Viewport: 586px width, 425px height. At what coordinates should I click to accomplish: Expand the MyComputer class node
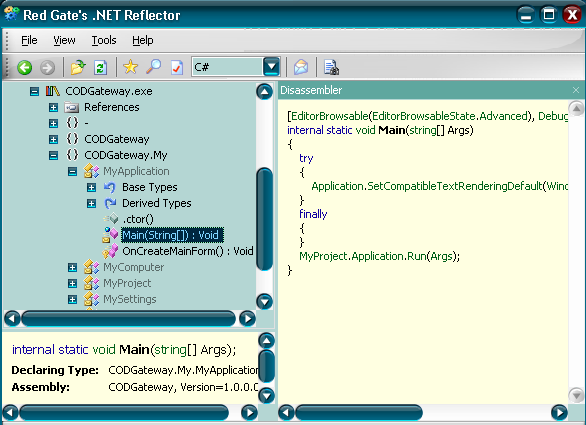73,268
